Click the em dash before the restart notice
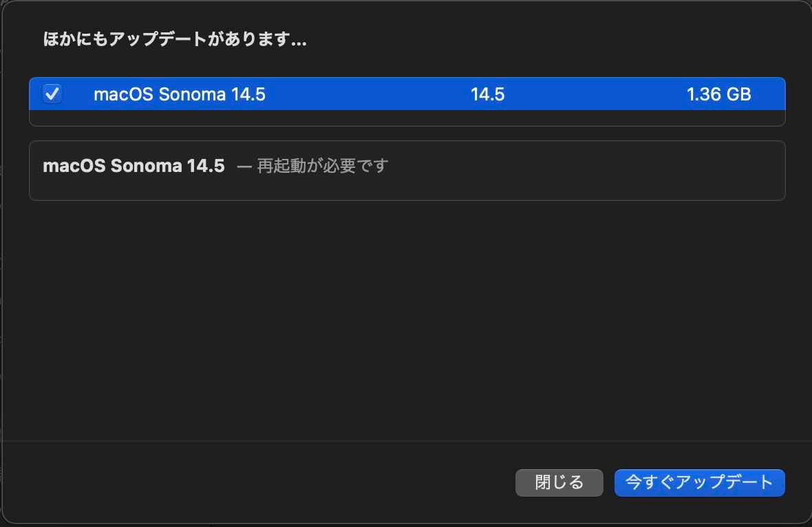This screenshot has width=812, height=527. (244, 166)
